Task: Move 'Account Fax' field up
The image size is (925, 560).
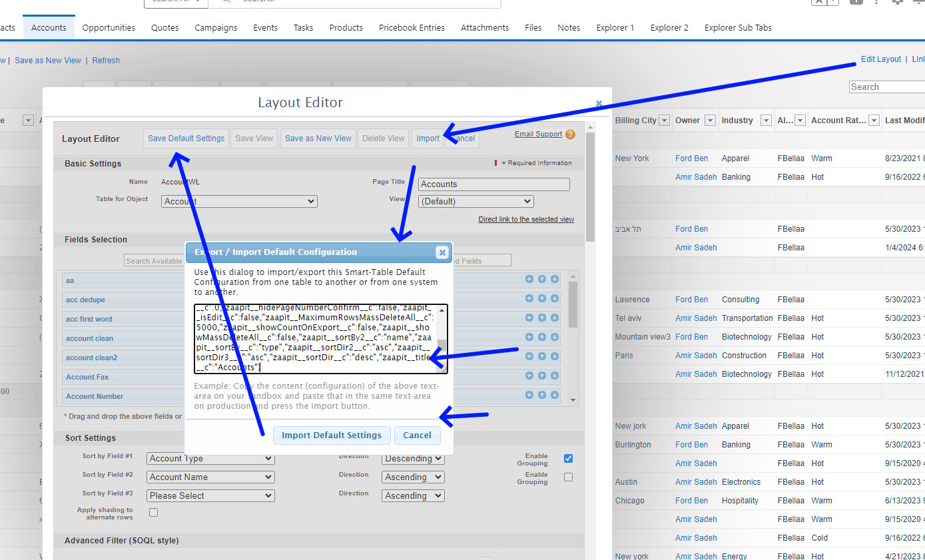Action: tap(542, 376)
